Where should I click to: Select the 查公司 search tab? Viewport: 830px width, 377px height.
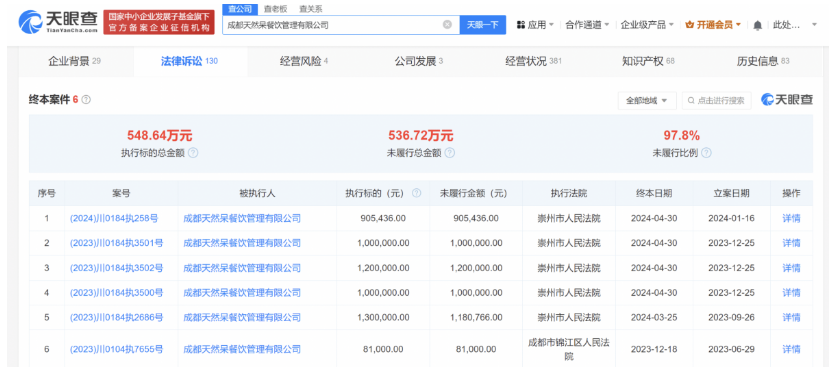click(240, 9)
